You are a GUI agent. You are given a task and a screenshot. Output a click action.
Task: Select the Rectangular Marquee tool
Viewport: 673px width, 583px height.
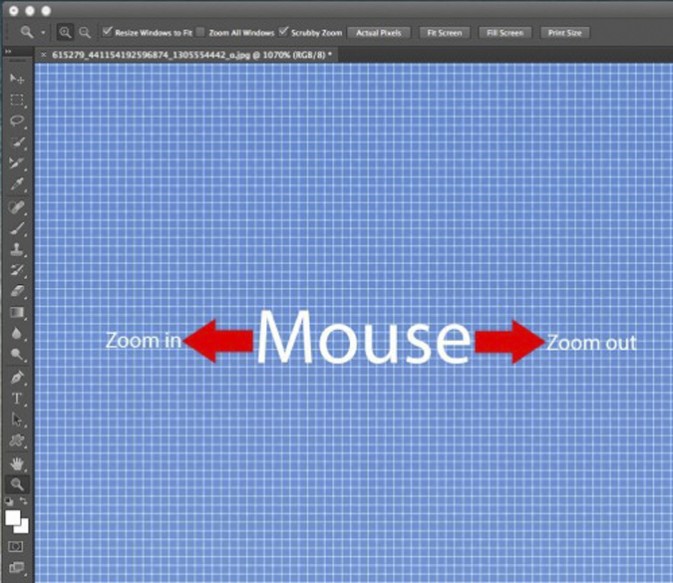[x=17, y=100]
